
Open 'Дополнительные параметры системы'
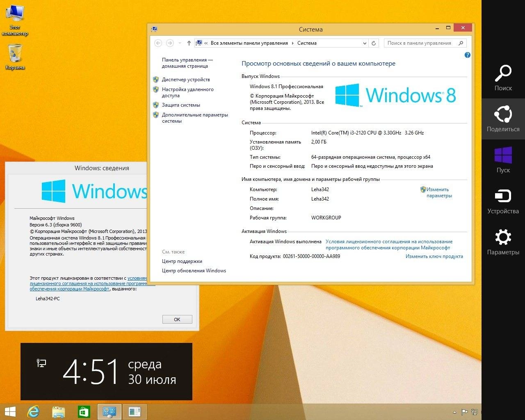195,118
